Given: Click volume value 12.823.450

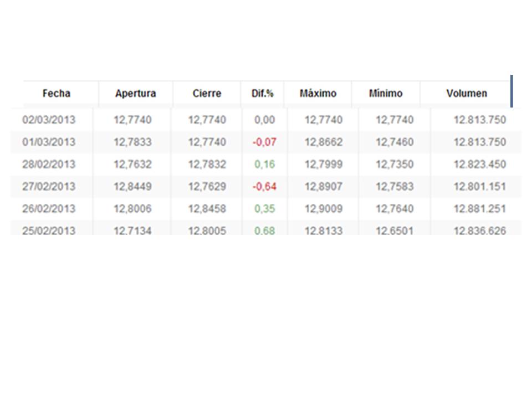Looking at the screenshot, I should [480, 164].
